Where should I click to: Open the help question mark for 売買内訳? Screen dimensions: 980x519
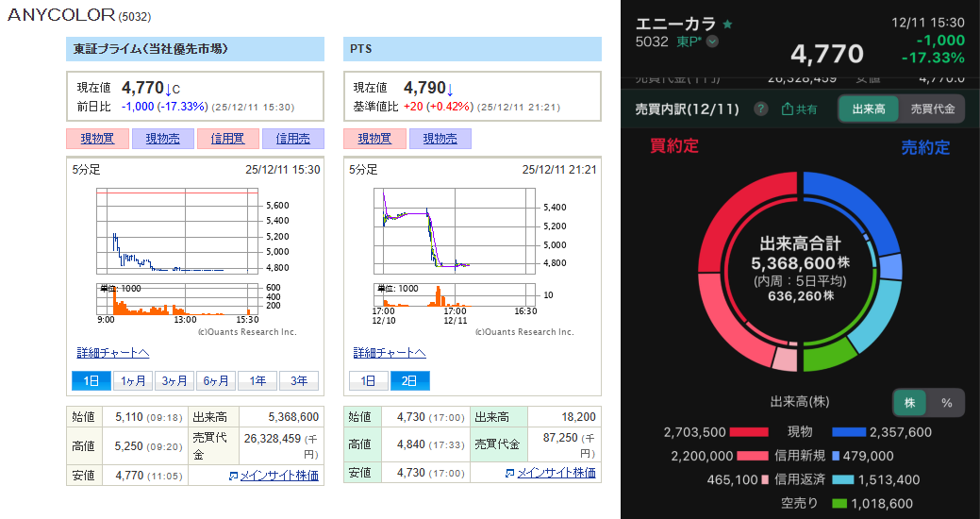pos(761,109)
